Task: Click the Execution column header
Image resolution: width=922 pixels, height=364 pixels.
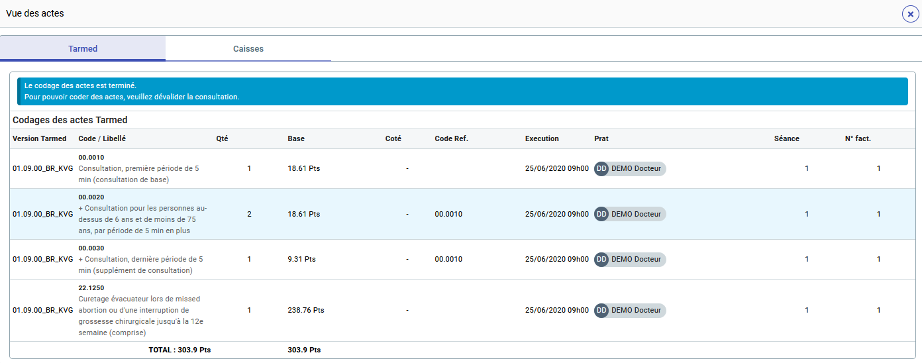Action: [x=542, y=139]
